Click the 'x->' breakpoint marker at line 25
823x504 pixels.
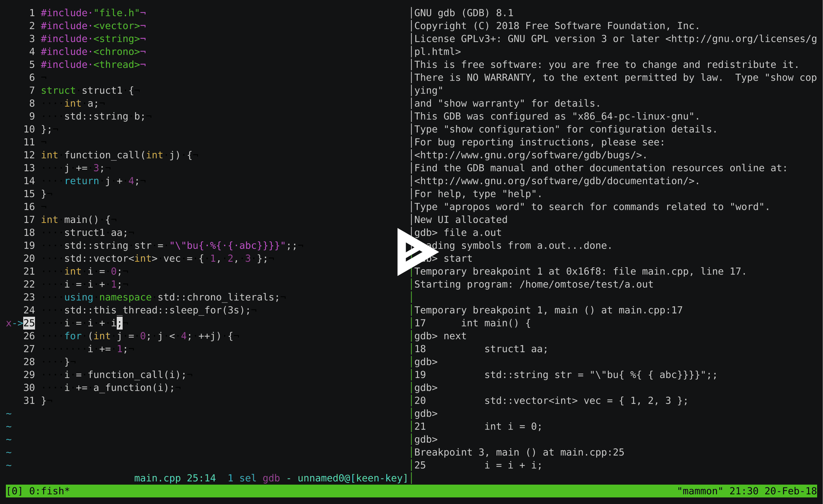point(15,323)
